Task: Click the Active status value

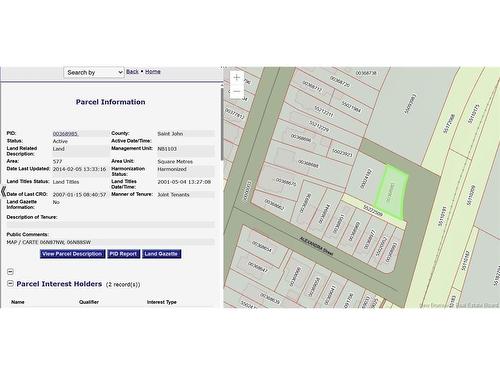Action: [x=60, y=141]
